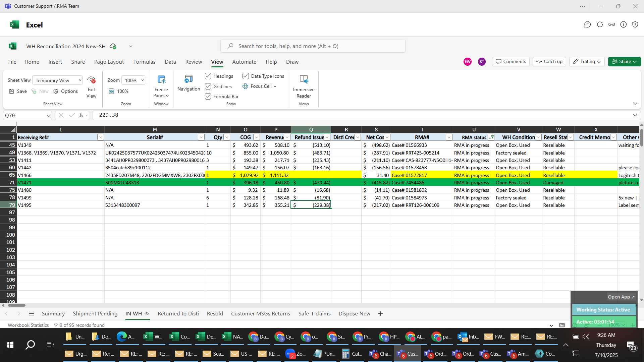
Task: Click column Q header
Action: click(311, 130)
